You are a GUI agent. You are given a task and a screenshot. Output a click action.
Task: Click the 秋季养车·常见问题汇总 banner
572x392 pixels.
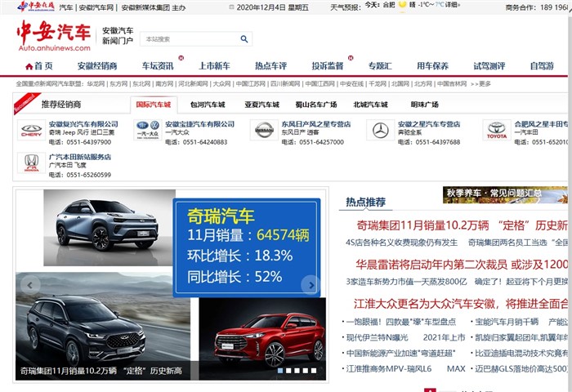505,194
